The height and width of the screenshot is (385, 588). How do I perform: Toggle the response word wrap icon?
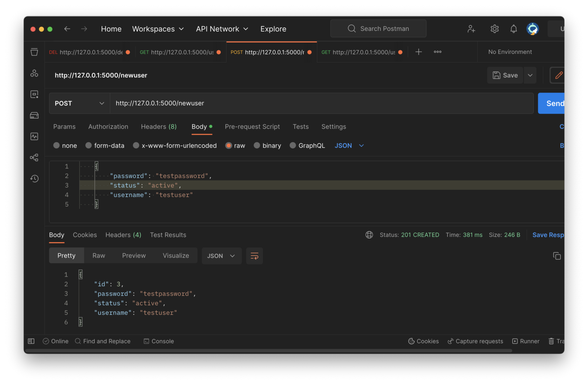[254, 256]
